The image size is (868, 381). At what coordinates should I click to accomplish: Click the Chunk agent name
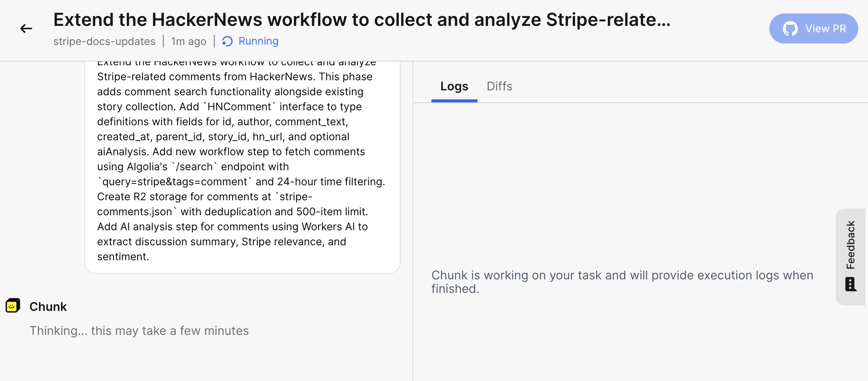48,307
